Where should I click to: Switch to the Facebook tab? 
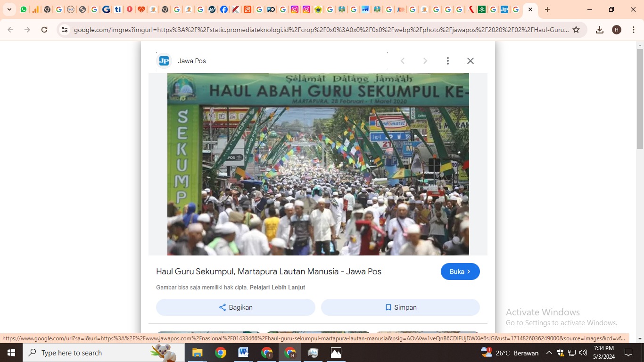point(223,9)
